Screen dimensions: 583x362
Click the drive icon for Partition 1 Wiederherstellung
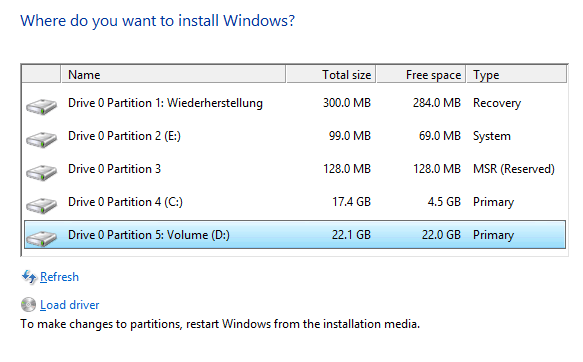pos(41,106)
